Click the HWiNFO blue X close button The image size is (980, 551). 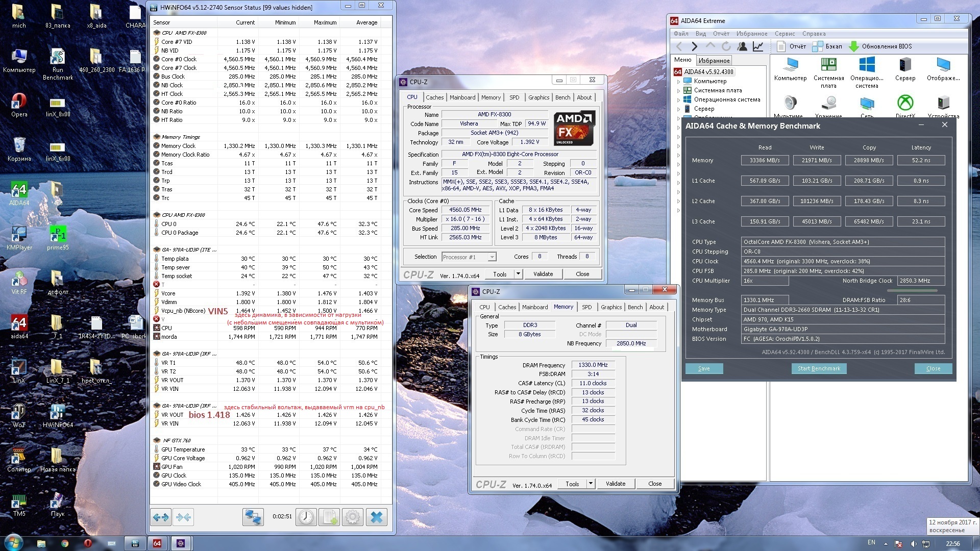377,517
